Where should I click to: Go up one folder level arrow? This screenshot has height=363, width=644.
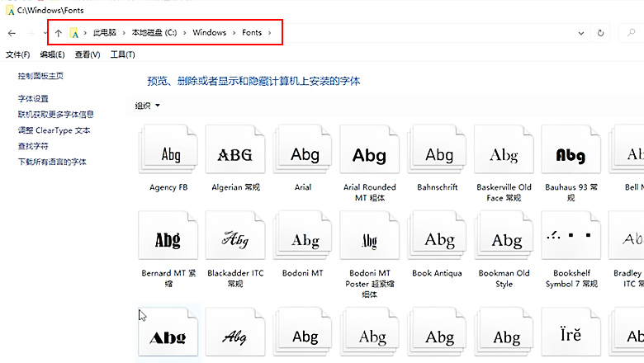tap(59, 33)
